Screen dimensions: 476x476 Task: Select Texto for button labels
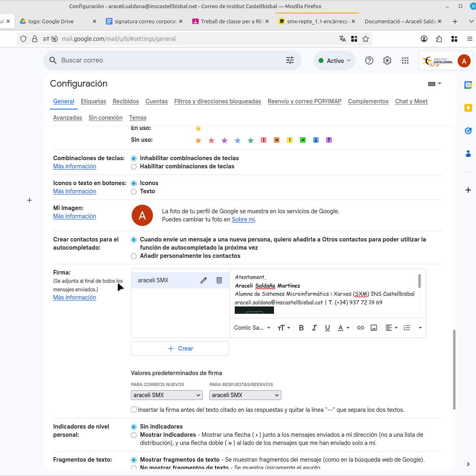(x=134, y=192)
